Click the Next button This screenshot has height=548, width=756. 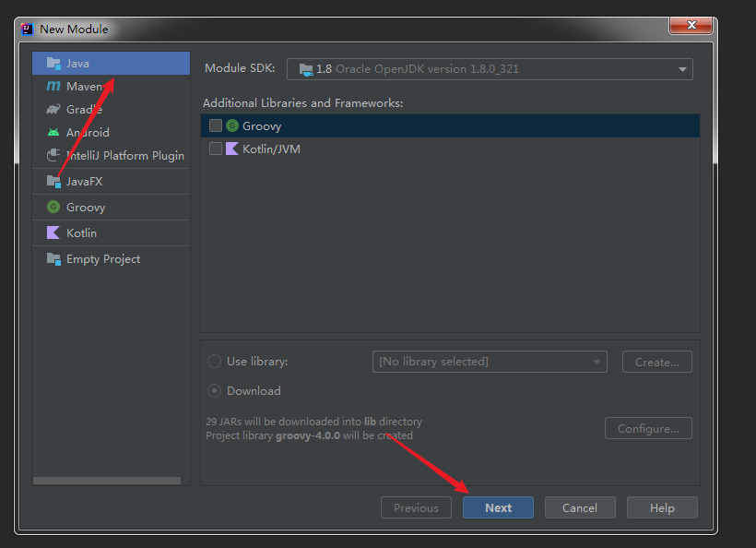498,507
